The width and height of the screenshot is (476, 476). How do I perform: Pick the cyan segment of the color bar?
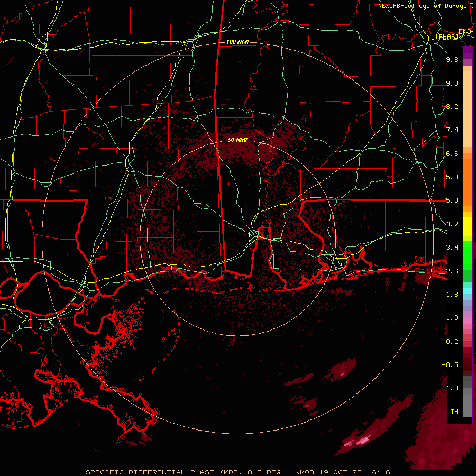point(467,291)
